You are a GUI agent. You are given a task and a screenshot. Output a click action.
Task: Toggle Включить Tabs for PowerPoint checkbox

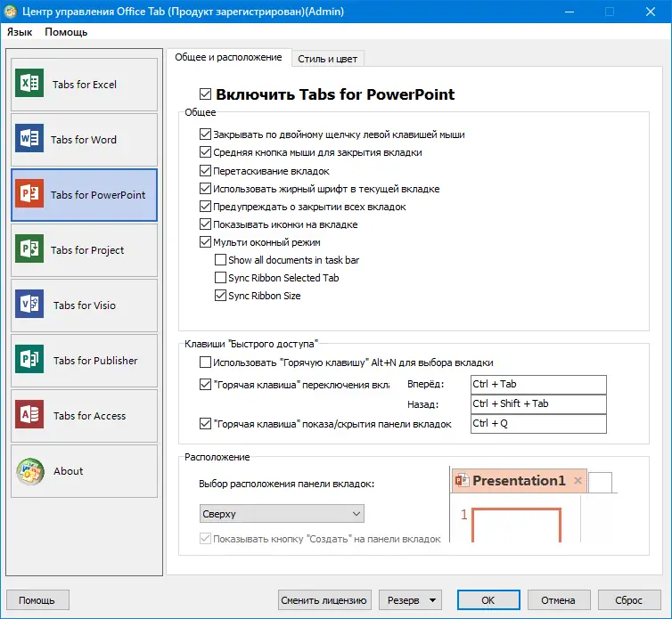click(205, 94)
